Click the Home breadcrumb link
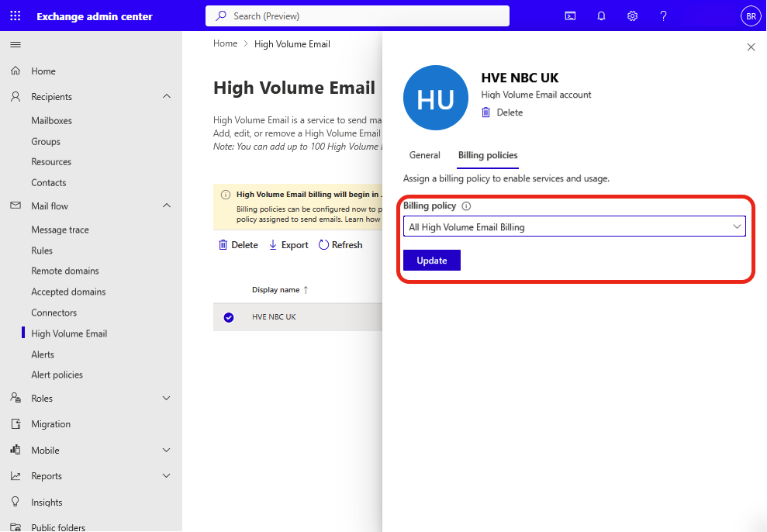The image size is (767, 532). point(225,44)
